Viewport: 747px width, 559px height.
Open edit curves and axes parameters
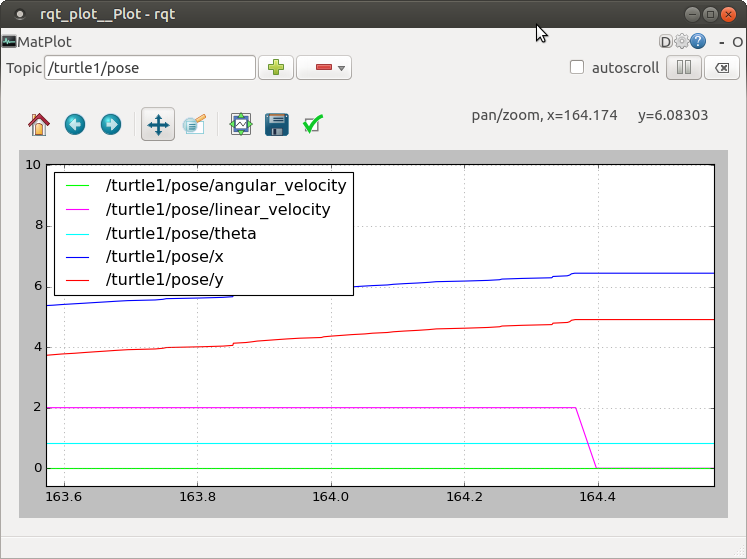313,125
